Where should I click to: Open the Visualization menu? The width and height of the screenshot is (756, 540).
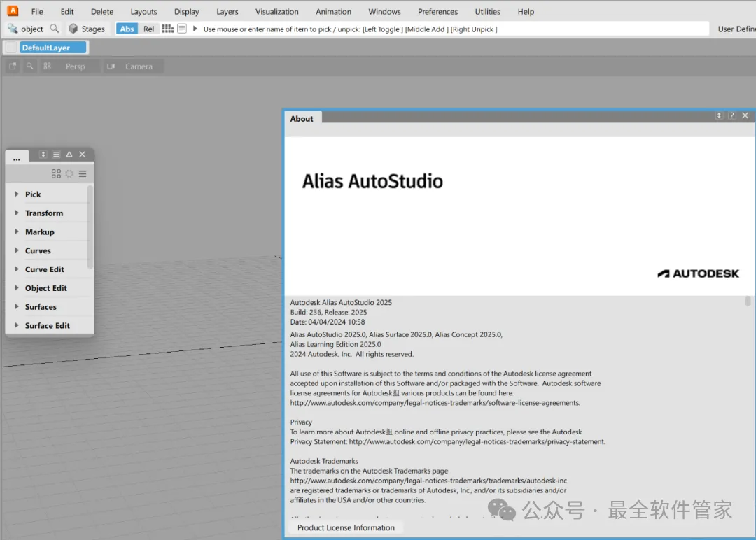coord(276,12)
